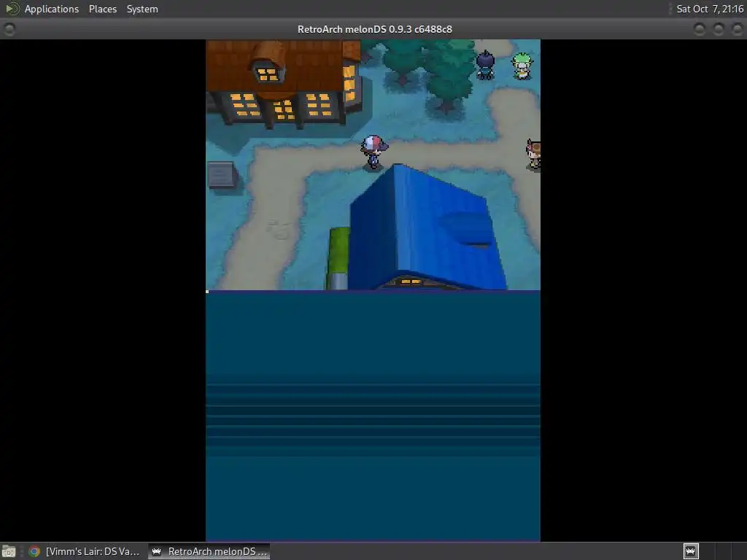Click the lower touch screen area
Image resolution: width=747 pixels, height=560 pixels.
tap(373, 416)
